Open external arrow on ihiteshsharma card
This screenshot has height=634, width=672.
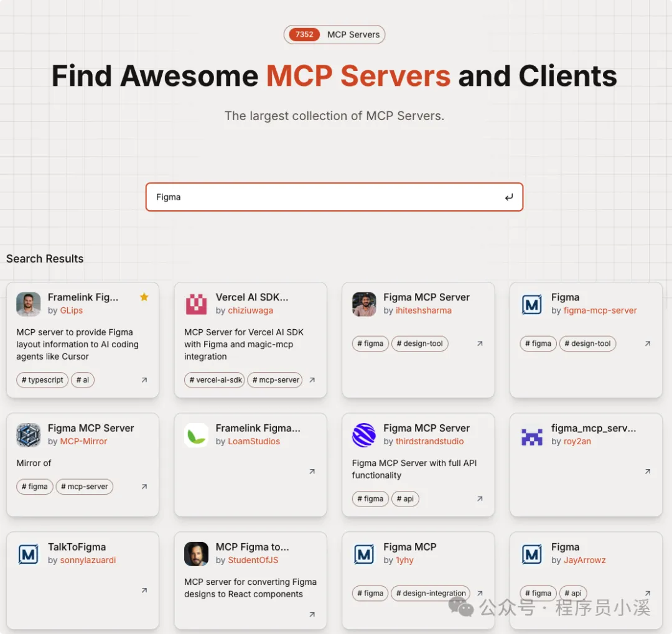(x=480, y=343)
